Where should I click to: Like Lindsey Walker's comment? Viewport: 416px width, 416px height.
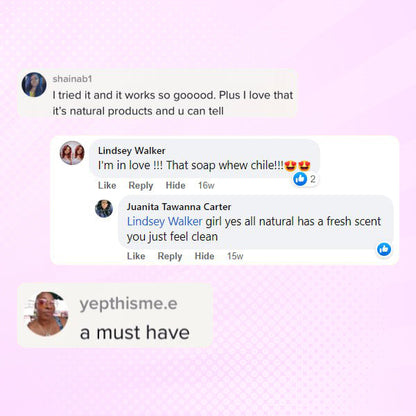(107, 185)
